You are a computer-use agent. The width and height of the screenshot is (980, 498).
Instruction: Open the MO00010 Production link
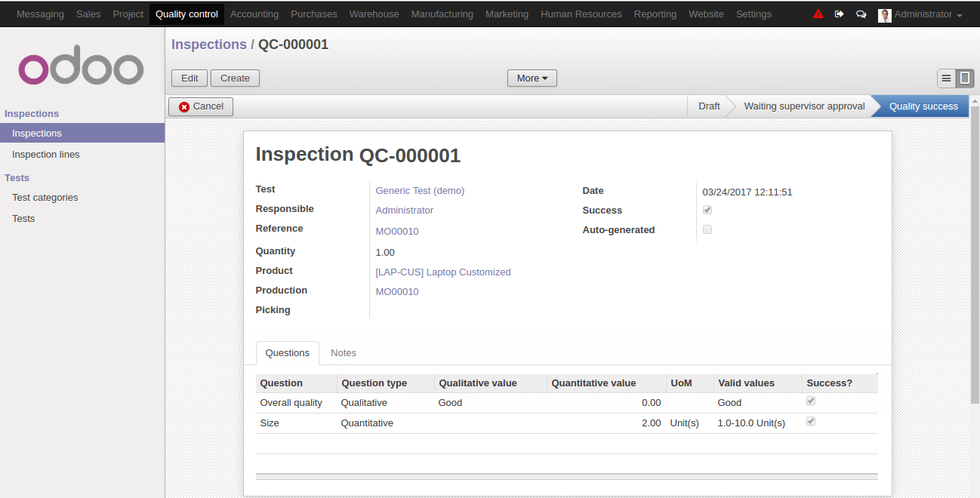[x=397, y=292]
